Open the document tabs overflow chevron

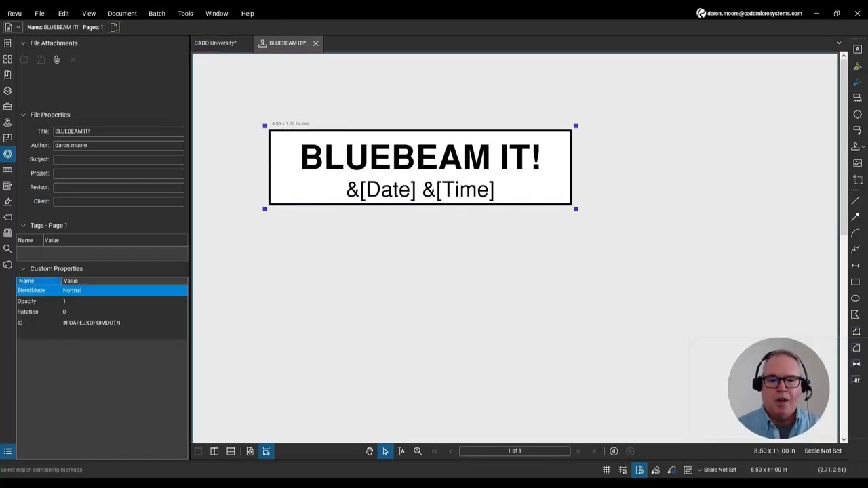click(x=839, y=43)
